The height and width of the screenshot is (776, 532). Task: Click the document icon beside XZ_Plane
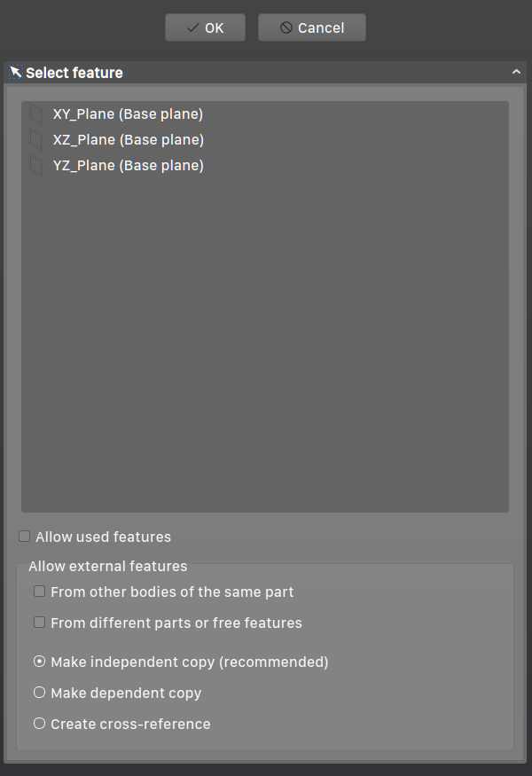point(36,139)
